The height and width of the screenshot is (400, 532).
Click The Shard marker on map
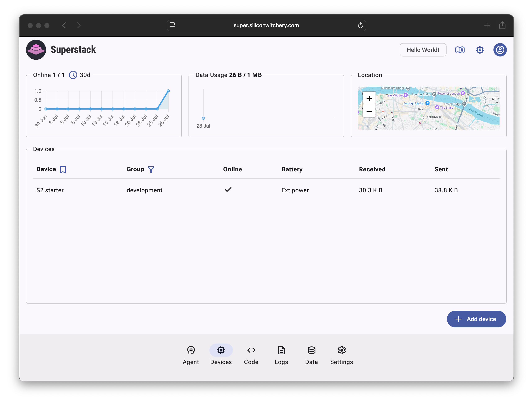coord(437,107)
